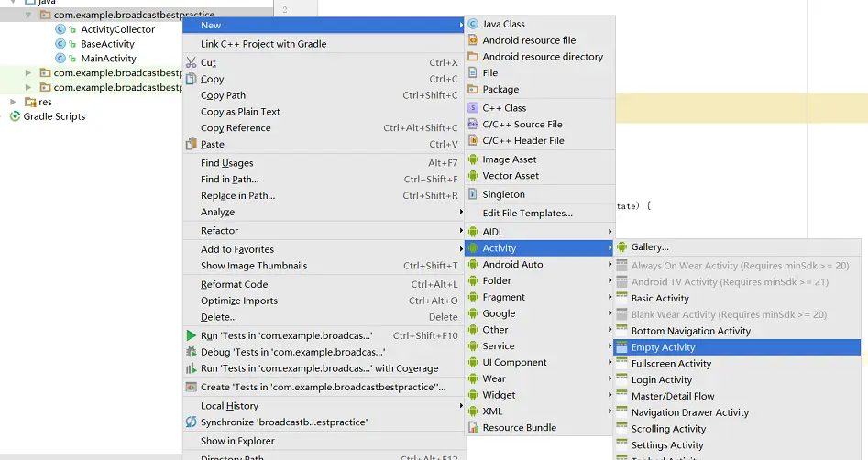Image resolution: width=868 pixels, height=460 pixels.
Task: Click the Paste clipboard icon
Action: click(x=191, y=144)
